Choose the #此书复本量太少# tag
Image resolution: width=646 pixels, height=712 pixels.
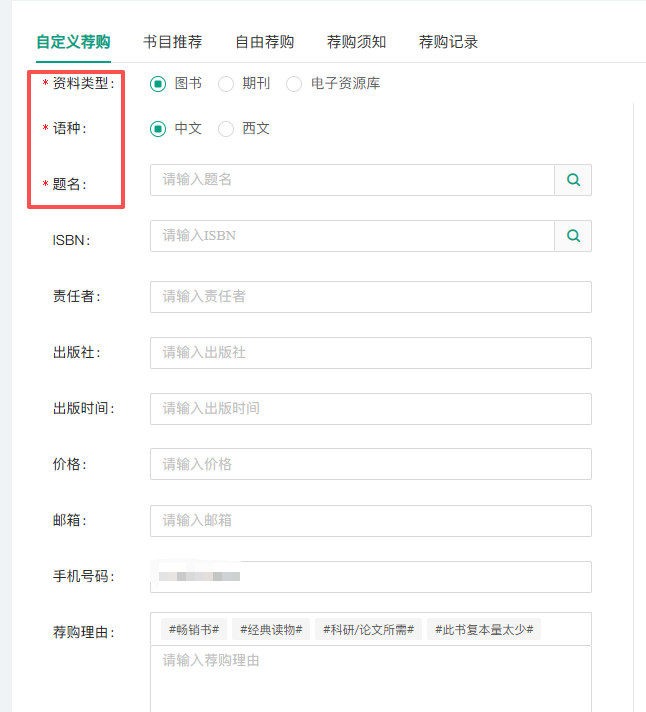click(484, 629)
